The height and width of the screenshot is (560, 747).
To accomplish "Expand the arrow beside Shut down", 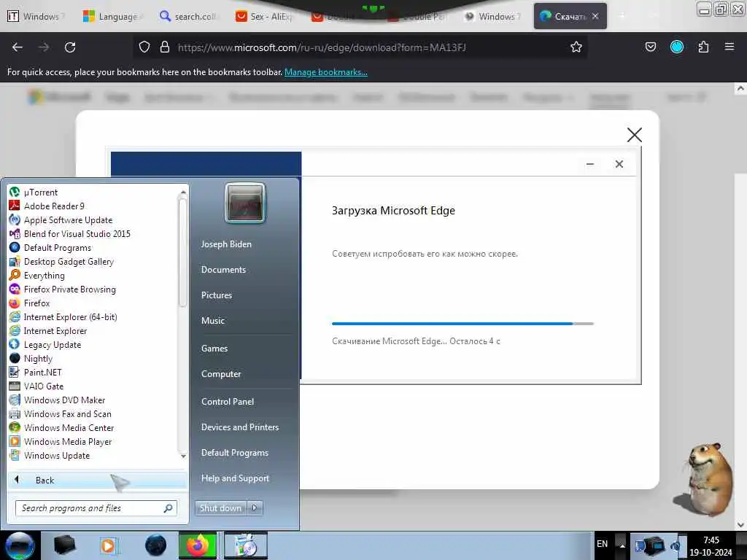I will pyautogui.click(x=255, y=508).
